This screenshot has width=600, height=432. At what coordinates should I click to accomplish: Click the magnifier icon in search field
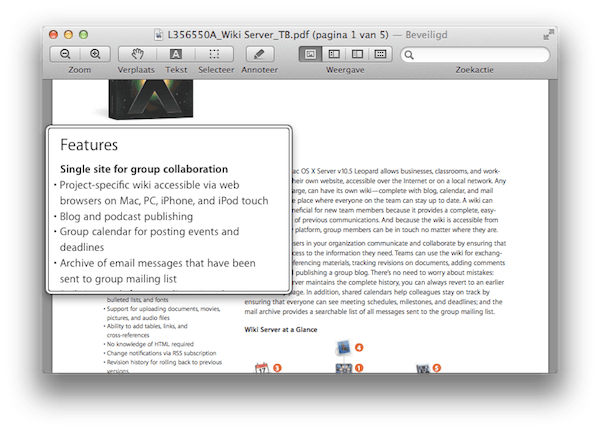point(409,55)
